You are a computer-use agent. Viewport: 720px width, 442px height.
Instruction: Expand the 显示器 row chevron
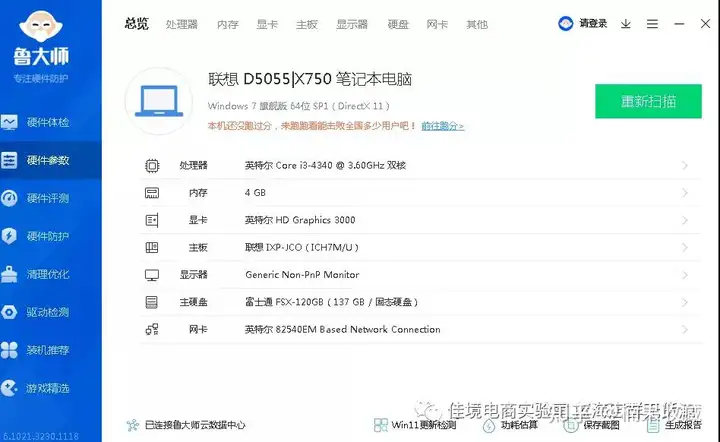[685, 275]
